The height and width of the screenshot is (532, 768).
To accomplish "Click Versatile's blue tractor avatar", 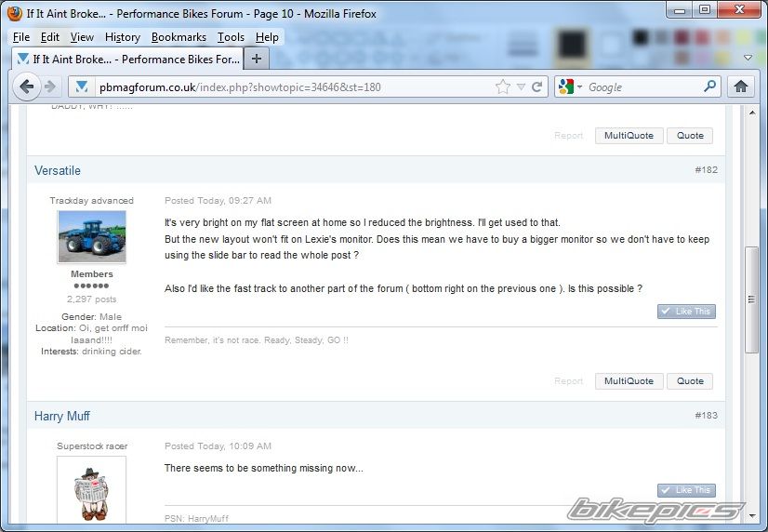I will coord(91,236).
